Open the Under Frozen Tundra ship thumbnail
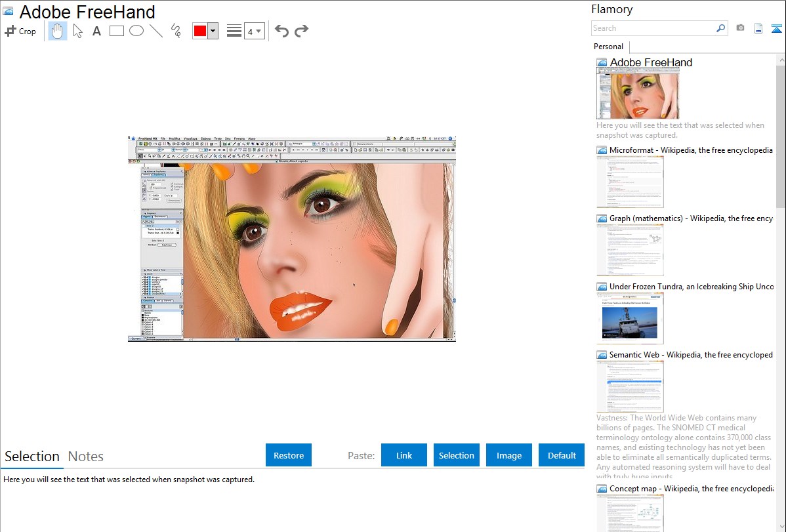The image size is (786, 532). pos(630,318)
